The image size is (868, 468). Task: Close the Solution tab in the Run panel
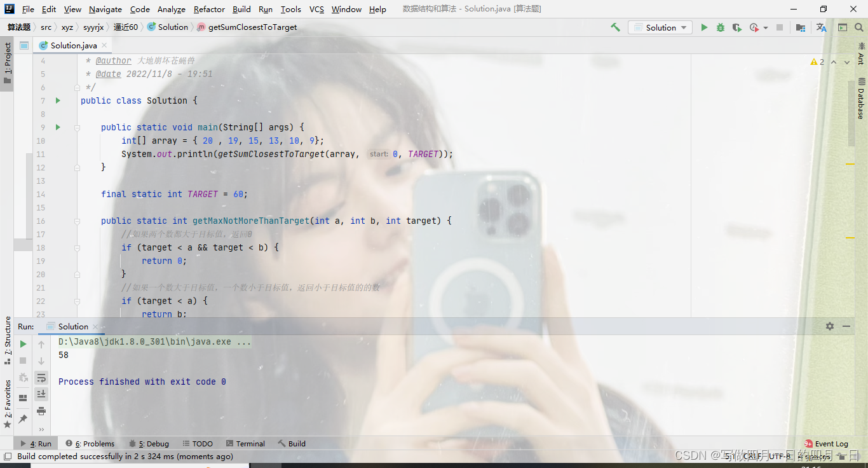[x=96, y=327]
